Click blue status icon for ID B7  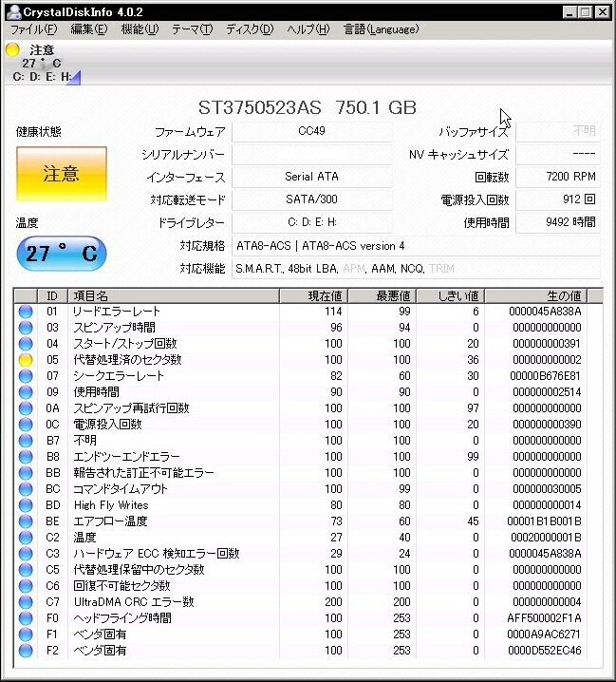tap(26, 441)
